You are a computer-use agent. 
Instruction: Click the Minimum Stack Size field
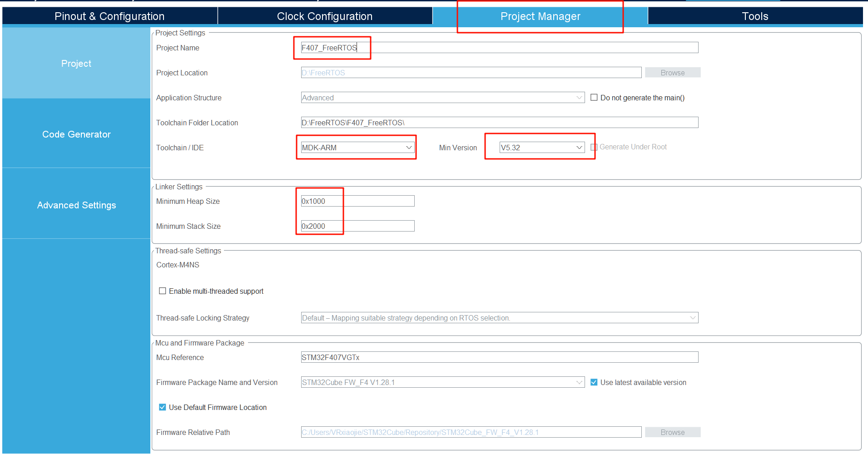[x=357, y=226]
